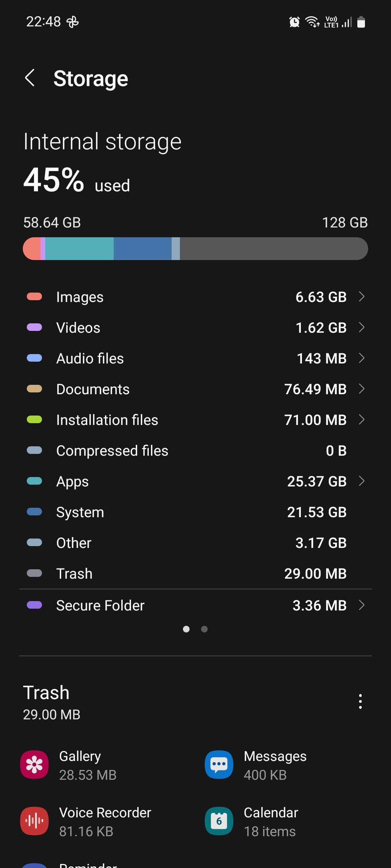This screenshot has width=391, height=868.
Task: Open the Trash three-dot options menu
Action: click(x=360, y=701)
